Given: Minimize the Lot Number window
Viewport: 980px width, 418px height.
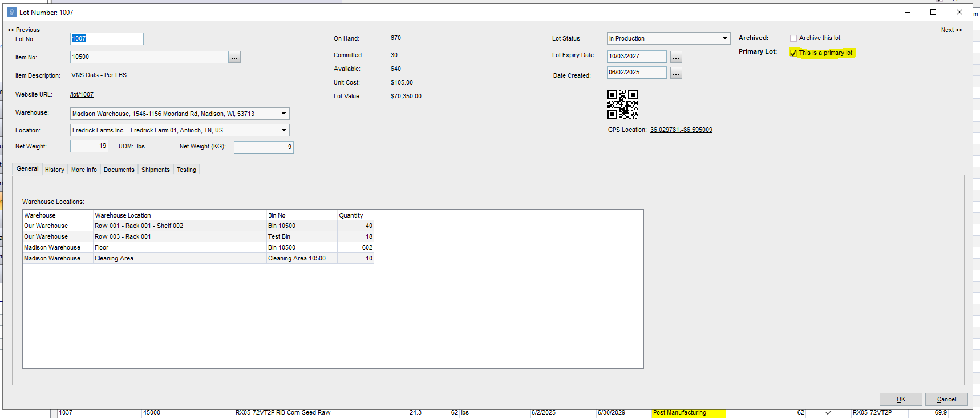Looking at the screenshot, I should point(908,12).
